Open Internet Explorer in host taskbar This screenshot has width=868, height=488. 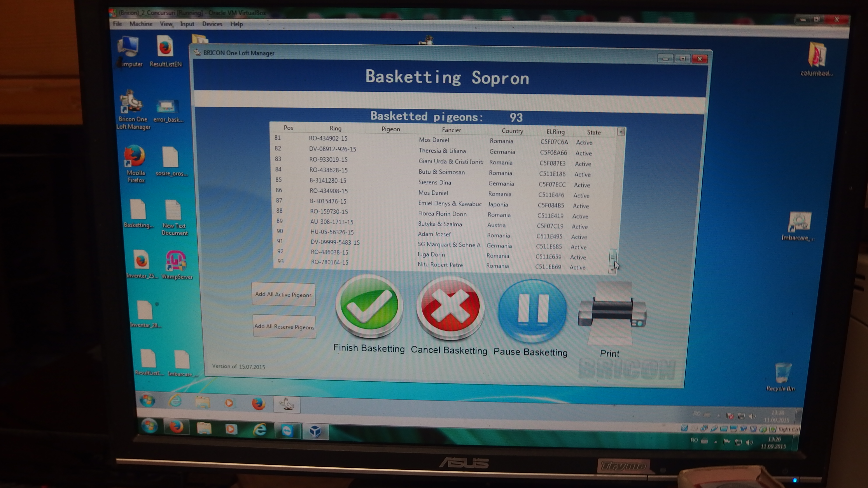260,429
